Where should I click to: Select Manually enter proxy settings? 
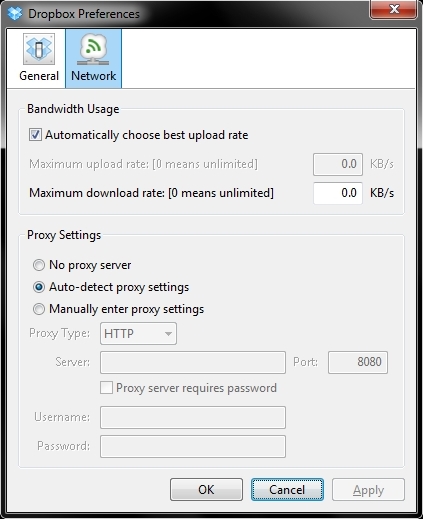39,309
